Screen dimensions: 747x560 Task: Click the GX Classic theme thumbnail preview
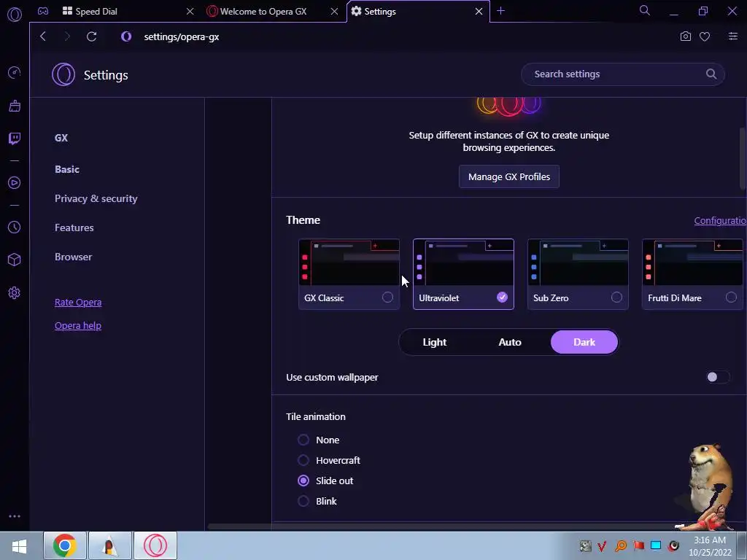pos(349,262)
